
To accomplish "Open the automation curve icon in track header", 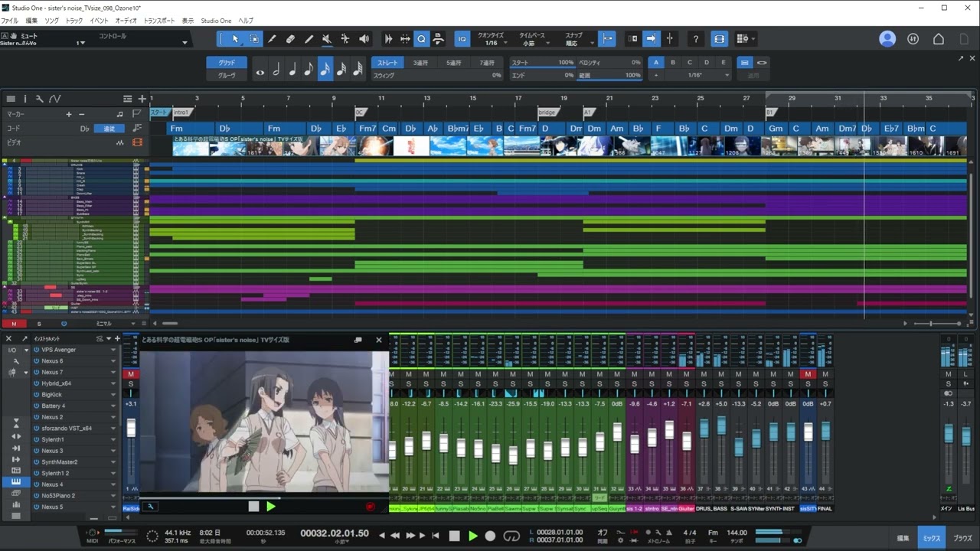I will point(55,99).
